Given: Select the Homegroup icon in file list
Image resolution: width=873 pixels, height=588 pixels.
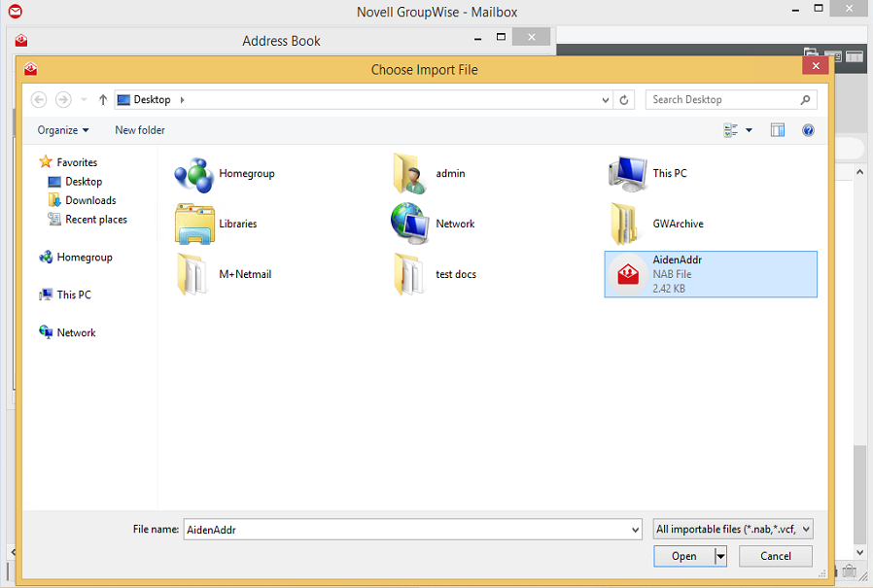Looking at the screenshot, I should tap(193, 175).
